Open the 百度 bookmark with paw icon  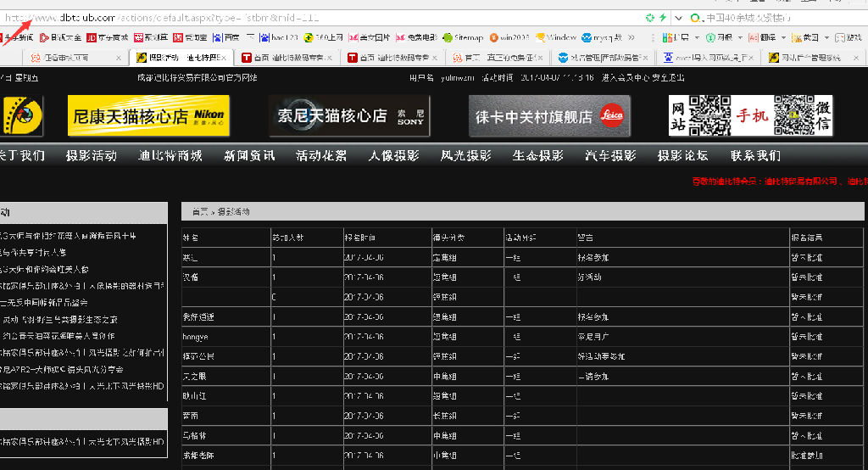coord(225,37)
